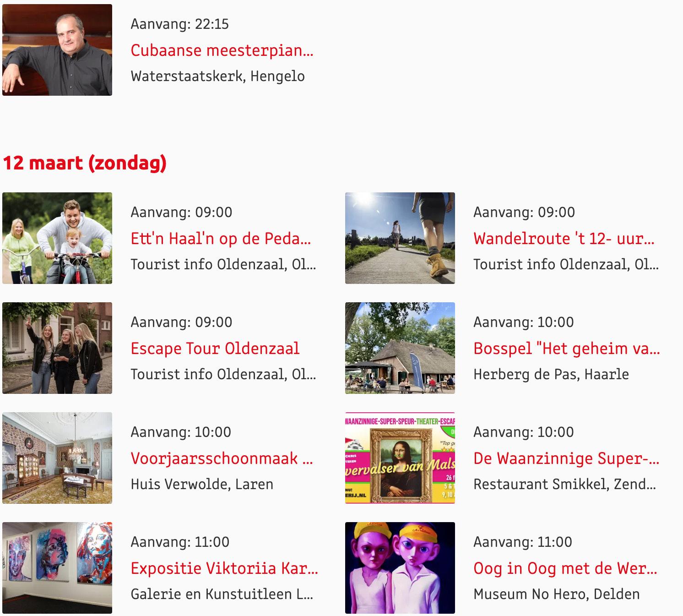
Task: Open the Bosspel "Het geheim va..." link
Action: [x=567, y=349]
